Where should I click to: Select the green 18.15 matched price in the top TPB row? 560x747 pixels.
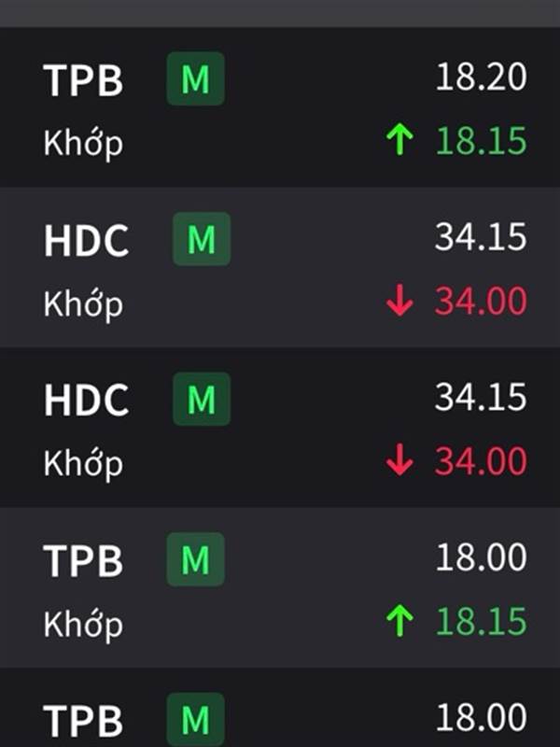[x=481, y=142]
